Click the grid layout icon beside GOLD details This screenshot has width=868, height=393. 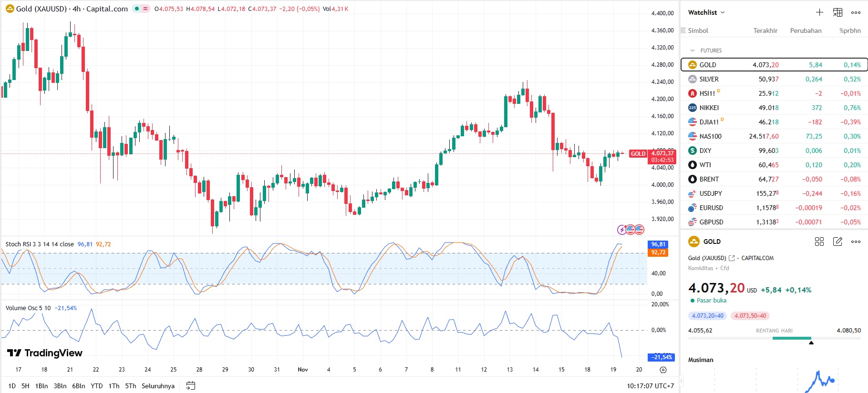(819, 242)
